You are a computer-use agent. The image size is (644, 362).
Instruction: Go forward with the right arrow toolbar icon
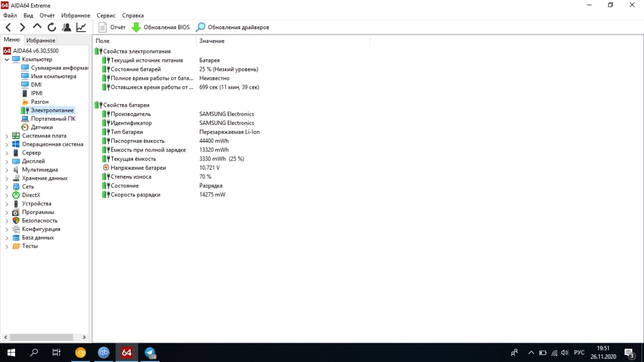22,27
